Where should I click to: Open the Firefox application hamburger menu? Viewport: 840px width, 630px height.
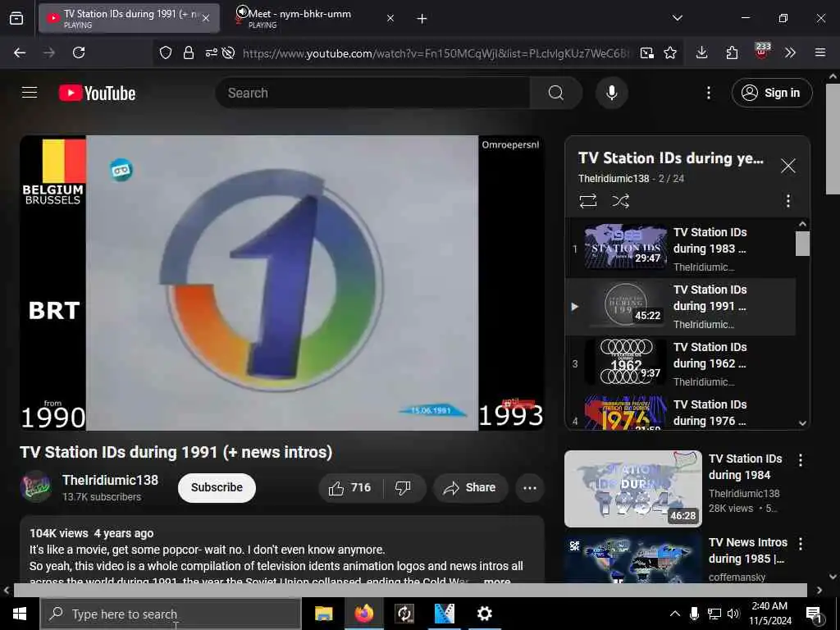(820, 52)
